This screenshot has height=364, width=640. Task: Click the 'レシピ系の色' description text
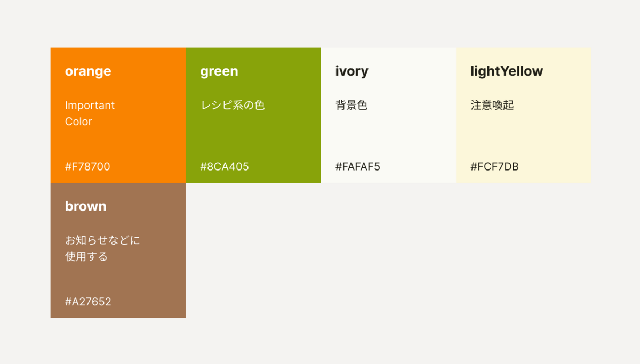pos(233,105)
